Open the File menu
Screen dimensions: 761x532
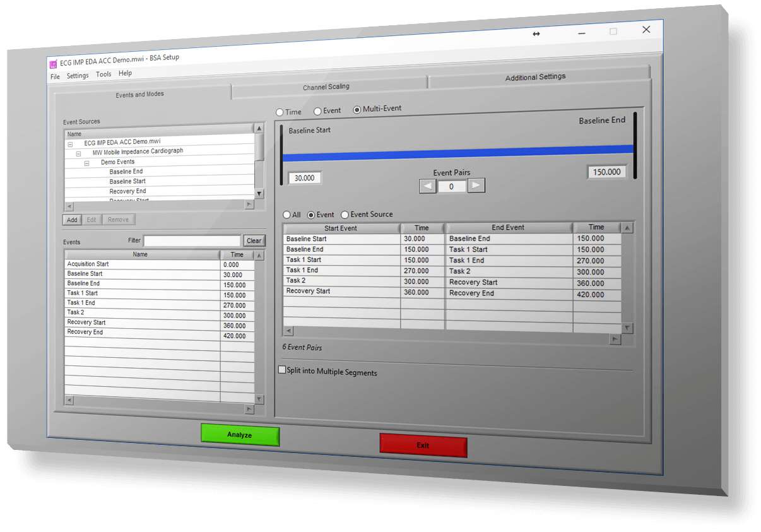pyautogui.click(x=55, y=76)
